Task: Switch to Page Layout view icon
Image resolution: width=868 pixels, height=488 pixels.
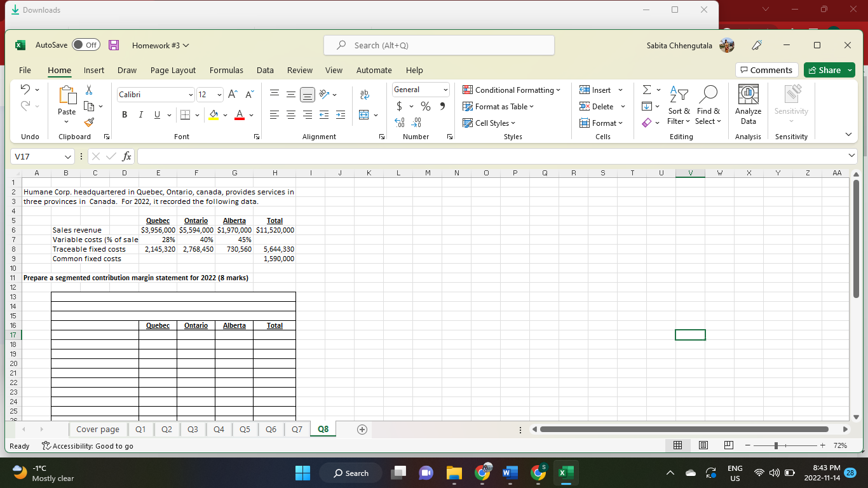Action: [x=705, y=445]
